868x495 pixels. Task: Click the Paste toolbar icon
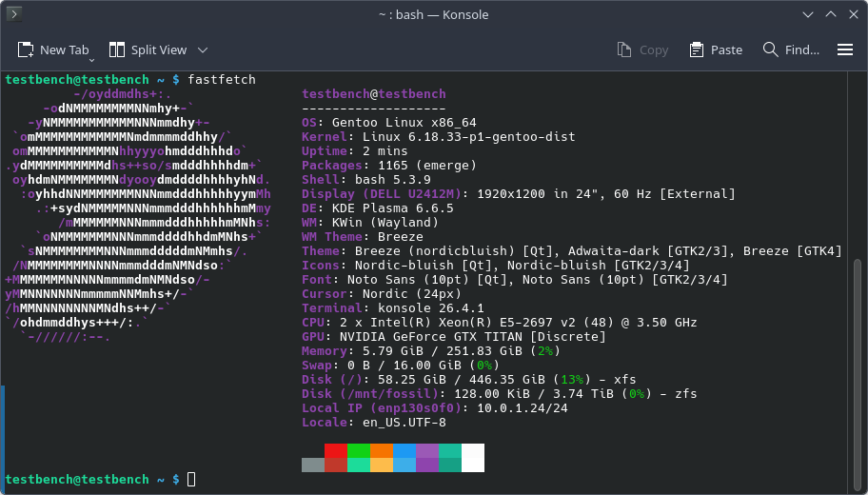[696, 49]
